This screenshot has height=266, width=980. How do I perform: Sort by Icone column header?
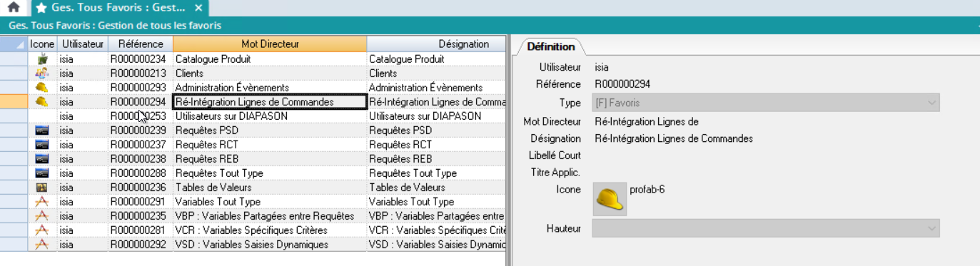42,44
